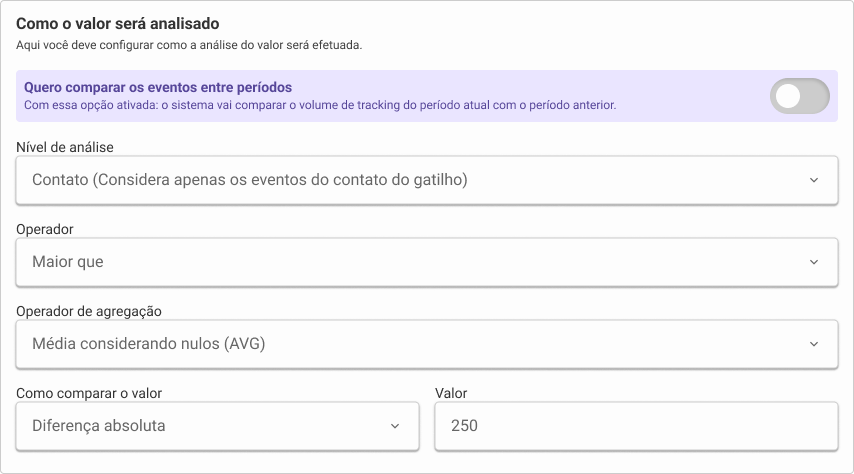
Task: Click the description starting Com essa opção ativada
Action: 320,104
